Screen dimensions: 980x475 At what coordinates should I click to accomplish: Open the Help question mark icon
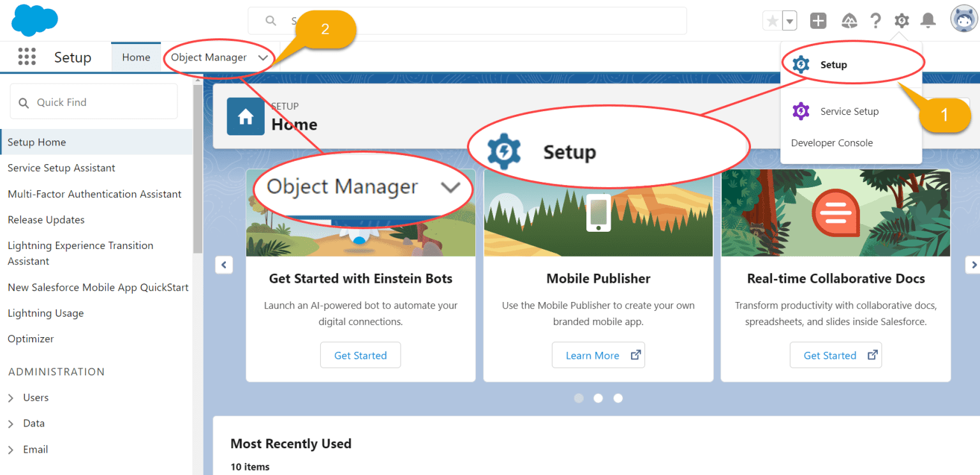[875, 21]
